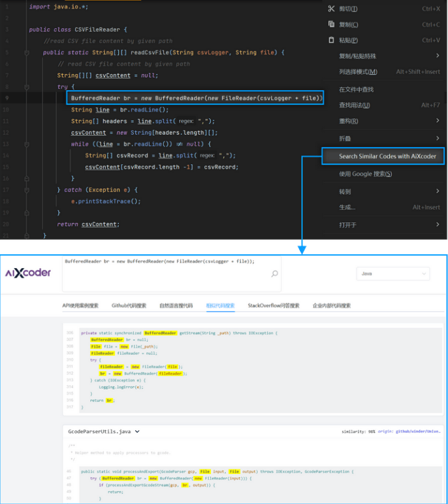This screenshot has width=448, height=504.
Task: Click getStream method name in first result
Action: 190,333
